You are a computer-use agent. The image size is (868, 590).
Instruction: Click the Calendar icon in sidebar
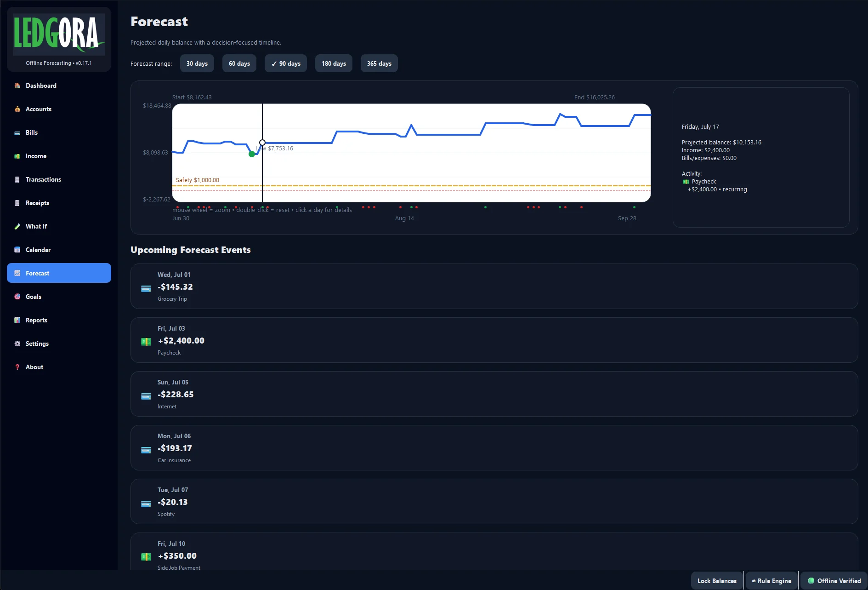point(17,250)
